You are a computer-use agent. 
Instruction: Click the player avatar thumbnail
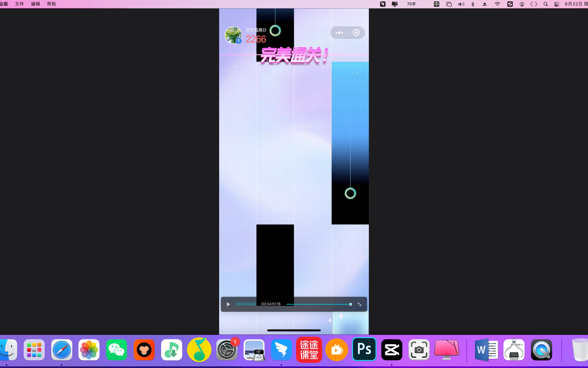[233, 35]
